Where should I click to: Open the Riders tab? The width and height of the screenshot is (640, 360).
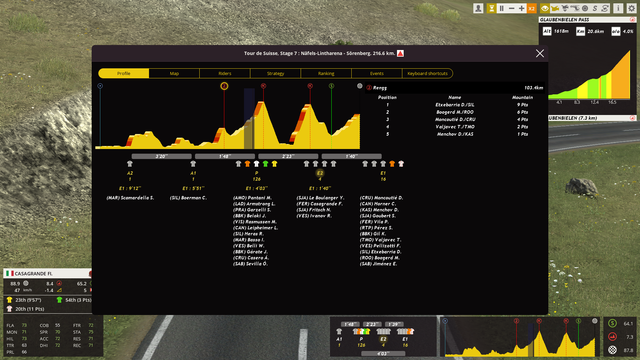pos(225,73)
